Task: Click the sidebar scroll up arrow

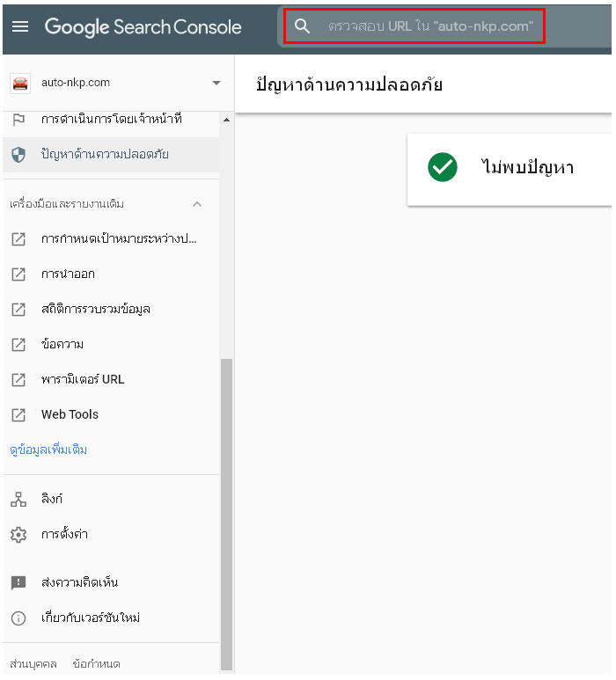Action: (226, 120)
